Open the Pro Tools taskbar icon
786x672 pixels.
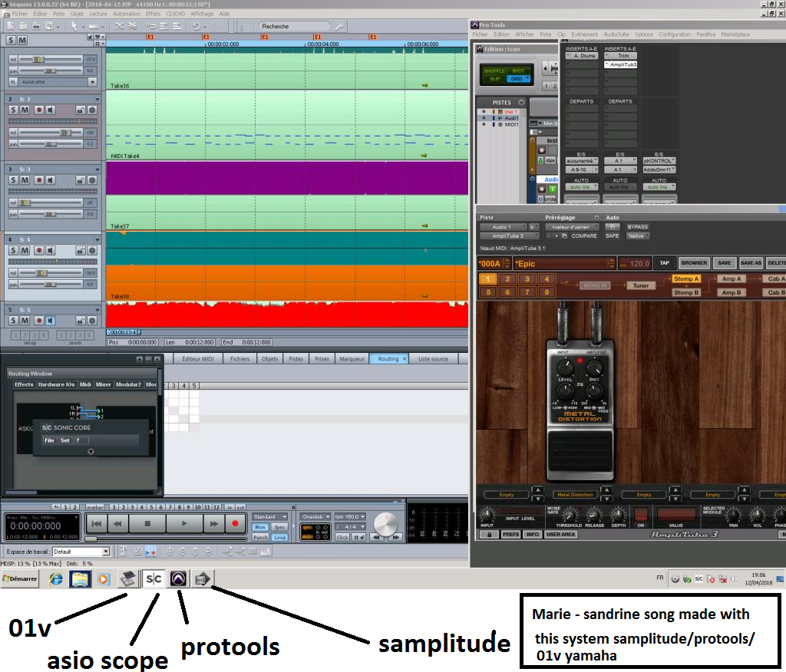pyautogui.click(x=178, y=578)
